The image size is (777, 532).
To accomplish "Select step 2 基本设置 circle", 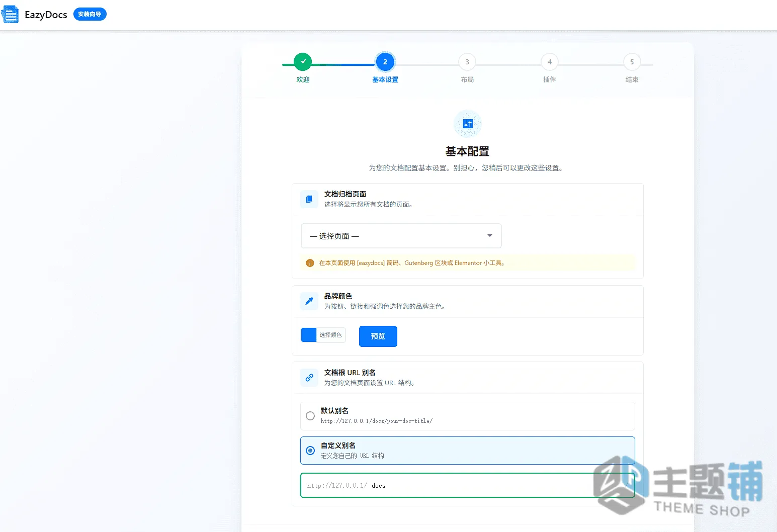I will click(385, 62).
